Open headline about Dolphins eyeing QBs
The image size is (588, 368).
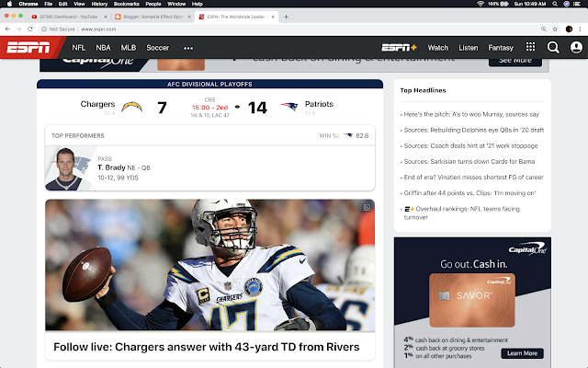click(474, 130)
